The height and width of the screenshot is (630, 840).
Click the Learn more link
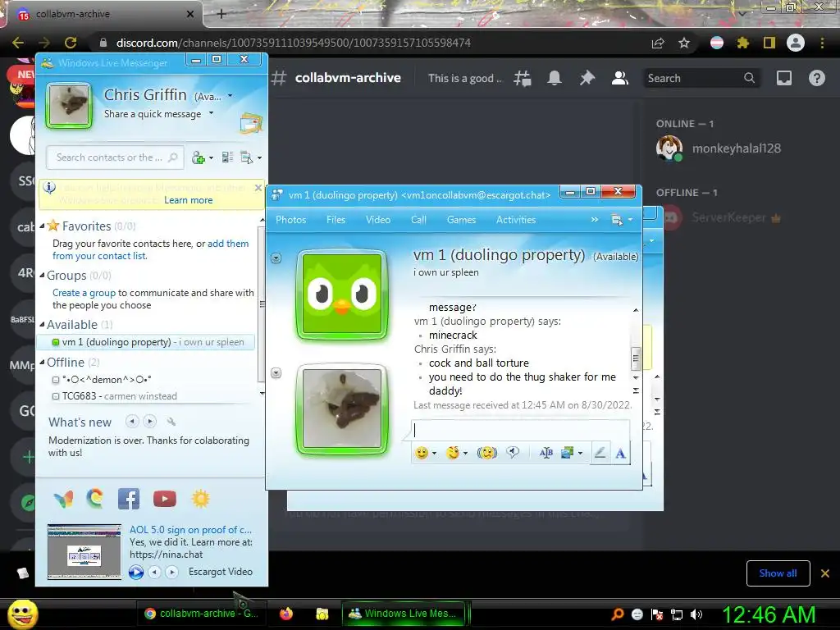tap(188, 200)
